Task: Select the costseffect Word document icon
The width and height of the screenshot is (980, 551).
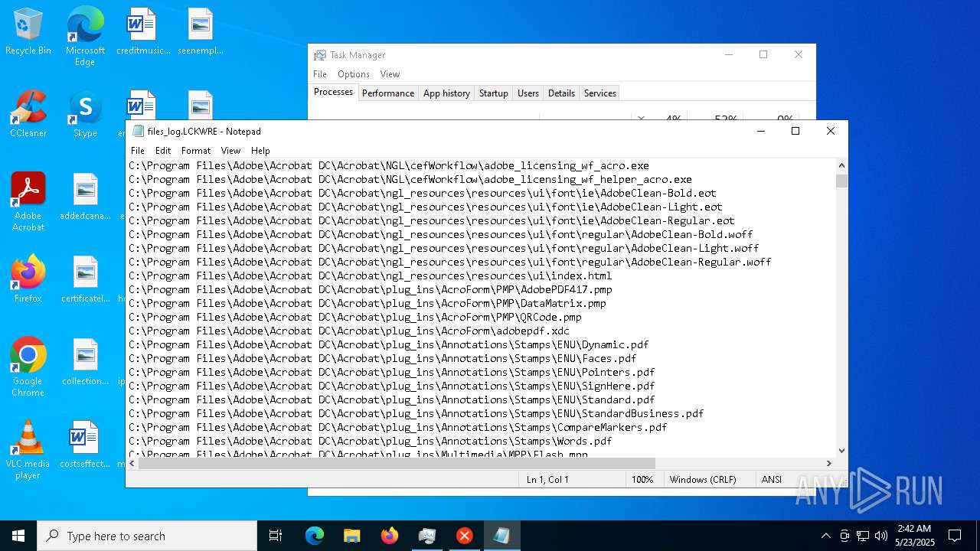Action: tap(85, 445)
